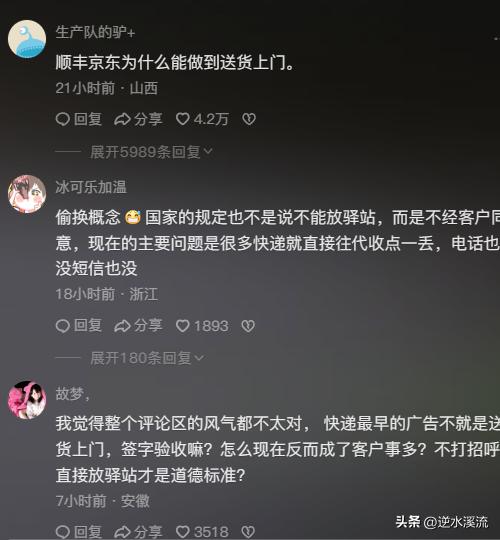Expand 5989 replies

(x=151, y=152)
